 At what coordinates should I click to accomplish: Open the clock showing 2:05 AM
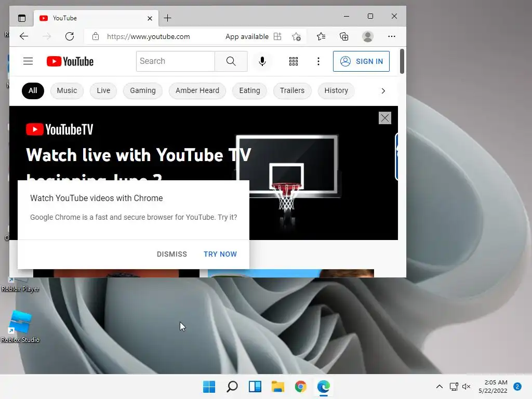[x=493, y=387]
